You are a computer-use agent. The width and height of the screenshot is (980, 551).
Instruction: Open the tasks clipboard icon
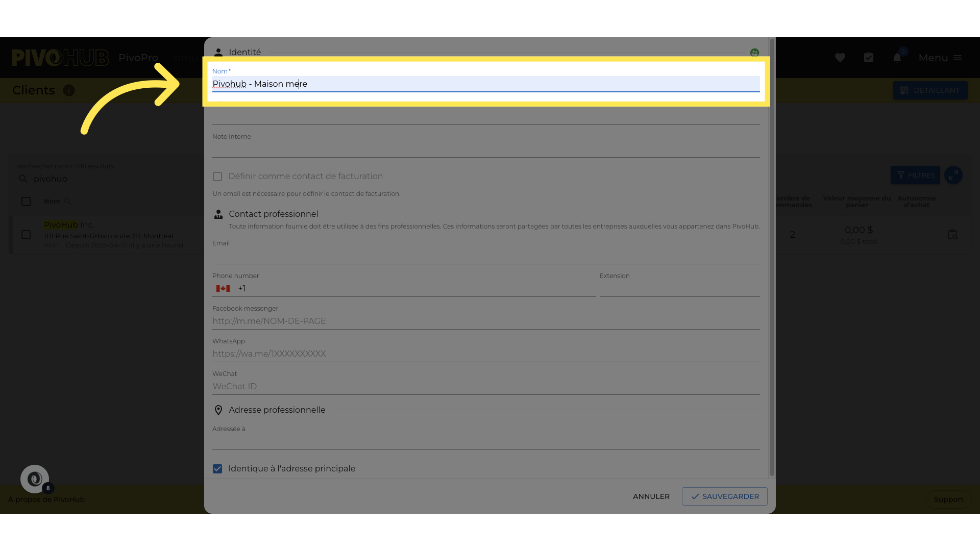869,58
